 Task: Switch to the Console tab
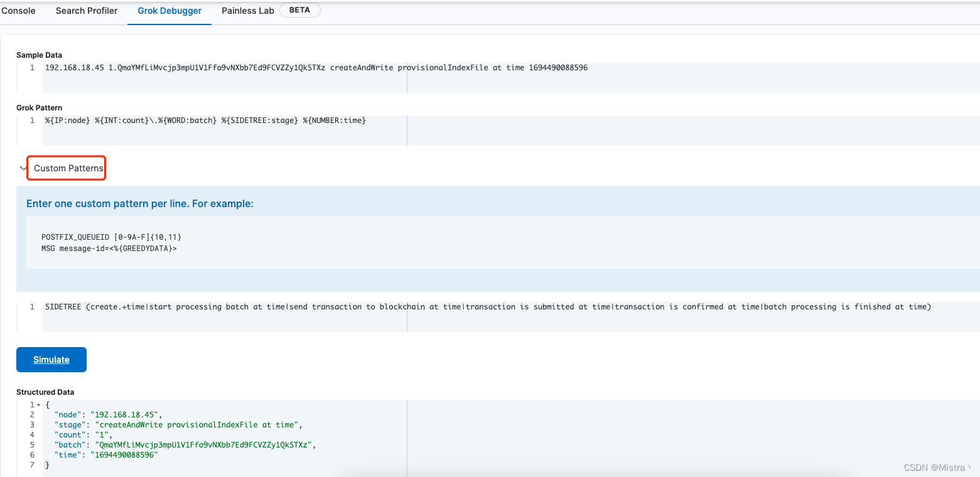tap(18, 11)
